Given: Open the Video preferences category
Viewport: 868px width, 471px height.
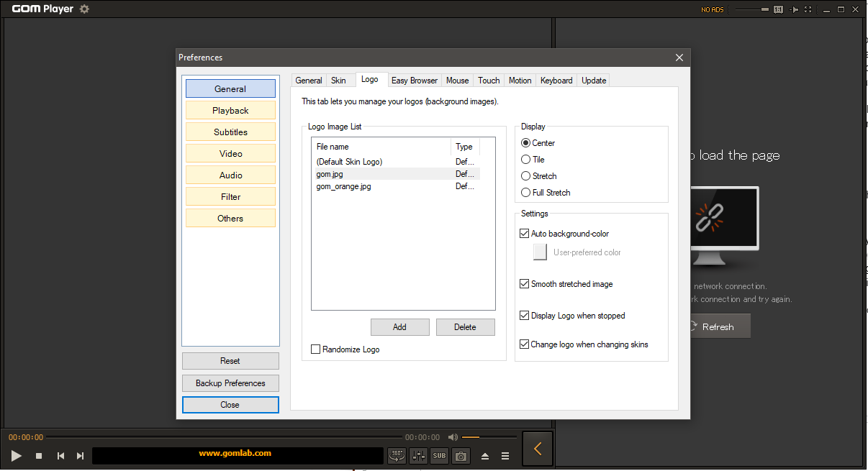Looking at the screenshot, I should tap(230, 153).
